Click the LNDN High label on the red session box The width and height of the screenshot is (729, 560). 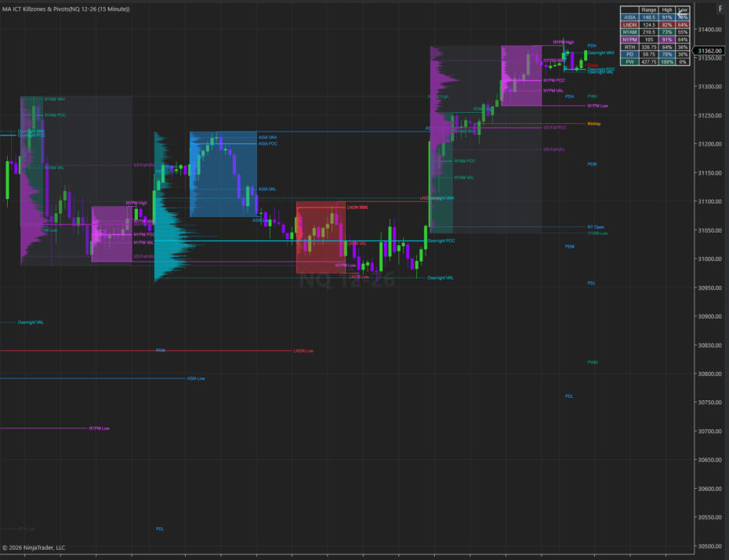point(357,208)
